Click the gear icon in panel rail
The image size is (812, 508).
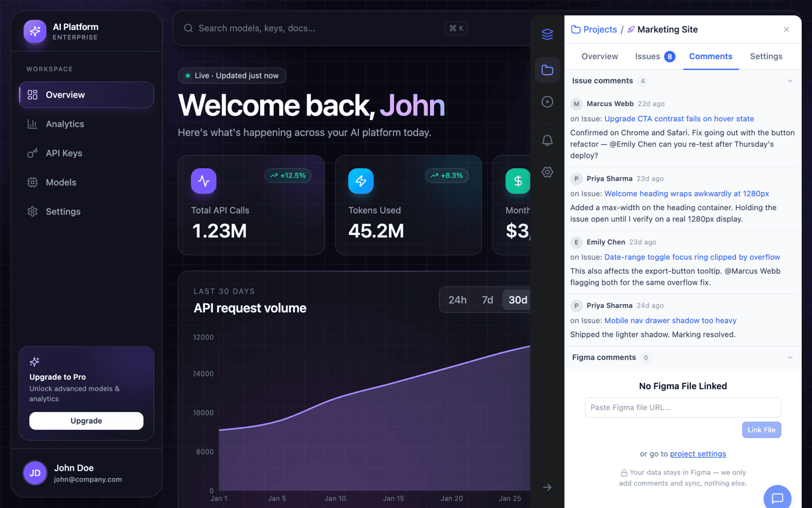tap(547, 172)
